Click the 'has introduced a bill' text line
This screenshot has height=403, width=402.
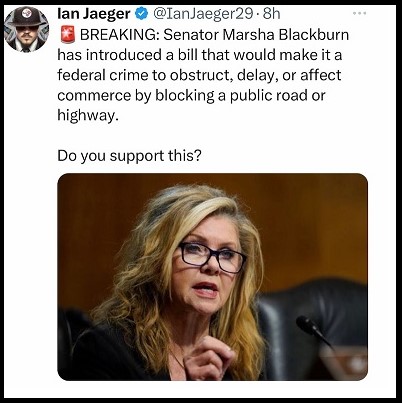tap(200, 55)
